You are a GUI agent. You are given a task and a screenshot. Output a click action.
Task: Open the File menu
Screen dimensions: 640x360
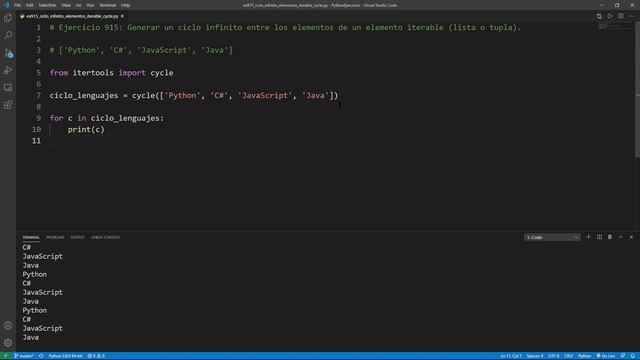click(17, 5)
